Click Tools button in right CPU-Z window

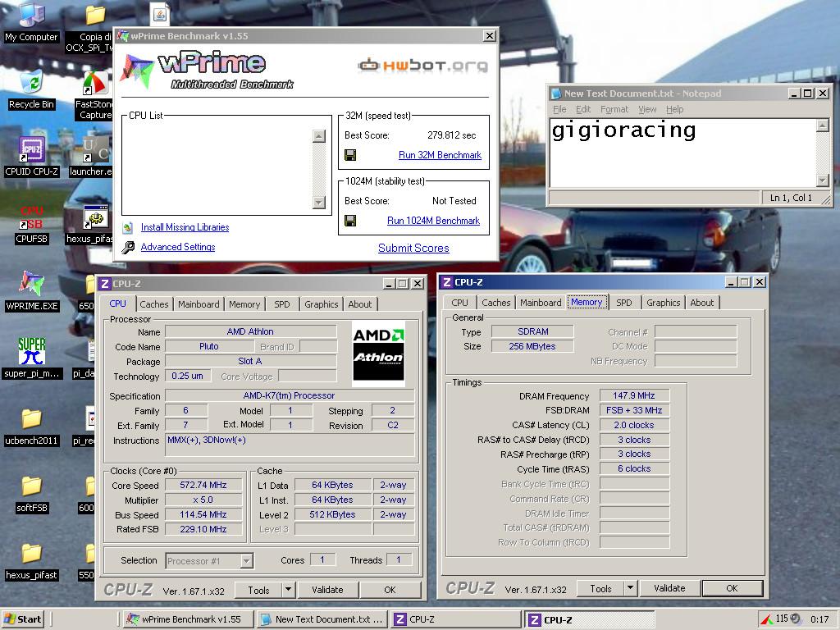600,588
